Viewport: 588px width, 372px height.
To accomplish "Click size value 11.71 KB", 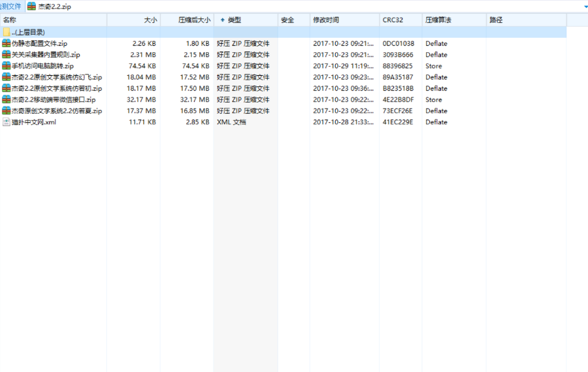I will click(142, 122).
